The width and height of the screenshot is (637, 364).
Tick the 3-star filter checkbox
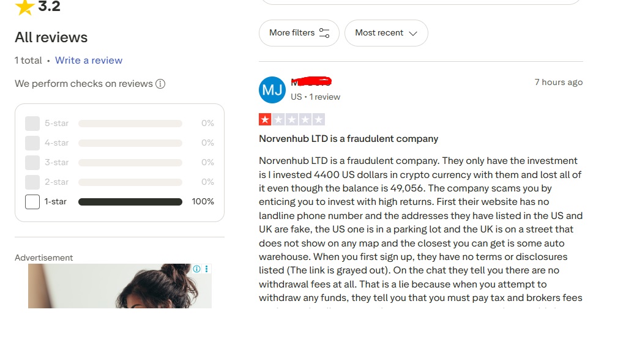click(x=32, y=163)
